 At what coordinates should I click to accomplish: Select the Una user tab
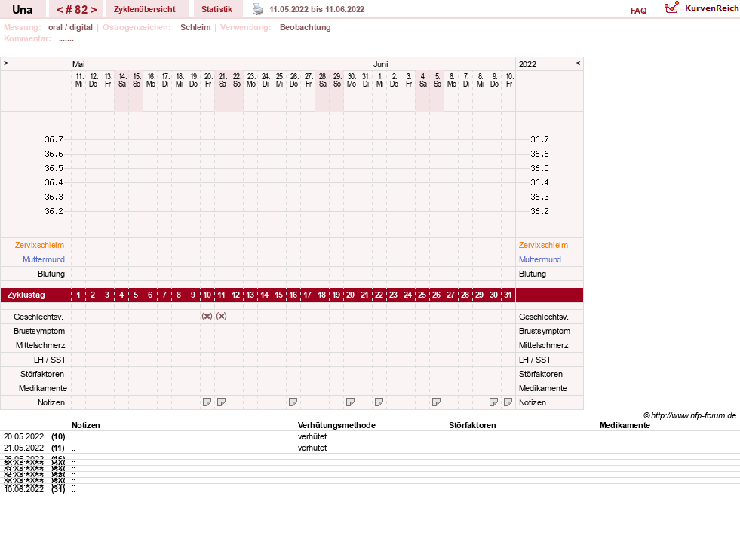22,10
